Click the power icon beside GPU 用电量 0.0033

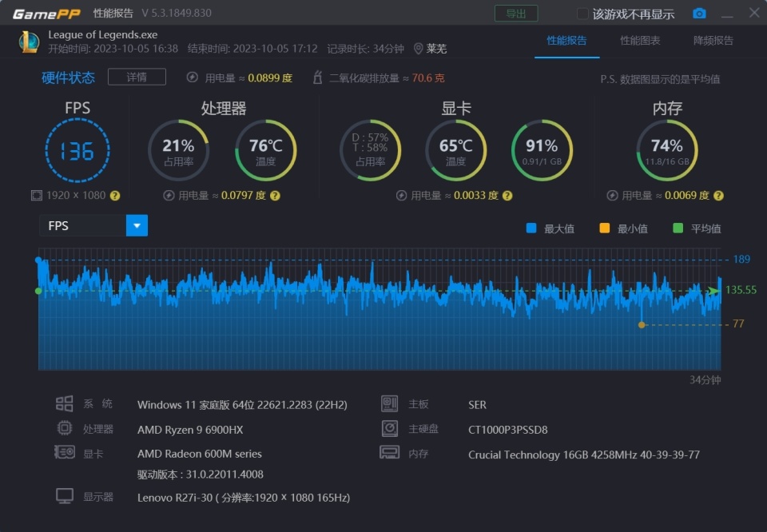[x=401, y=196]
